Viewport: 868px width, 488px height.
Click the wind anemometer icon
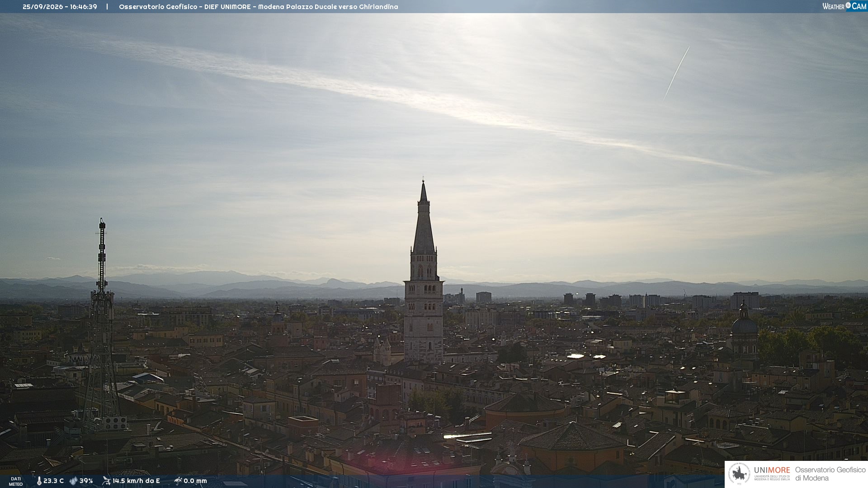coord(106,481)
